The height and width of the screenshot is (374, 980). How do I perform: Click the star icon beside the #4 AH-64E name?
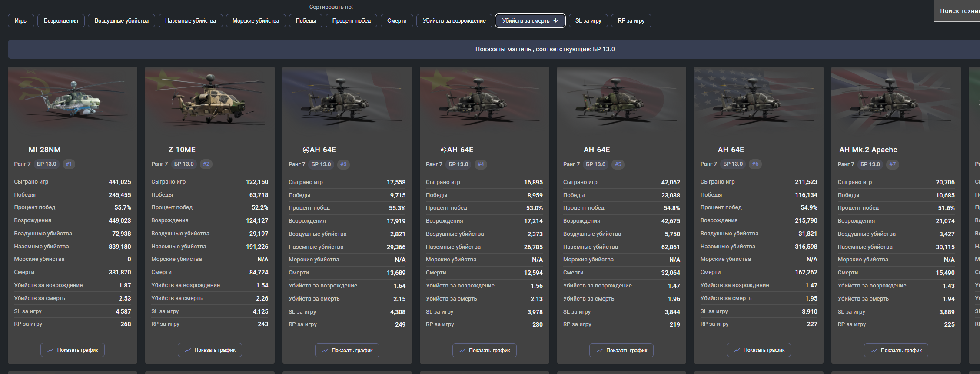click(443, 150)
